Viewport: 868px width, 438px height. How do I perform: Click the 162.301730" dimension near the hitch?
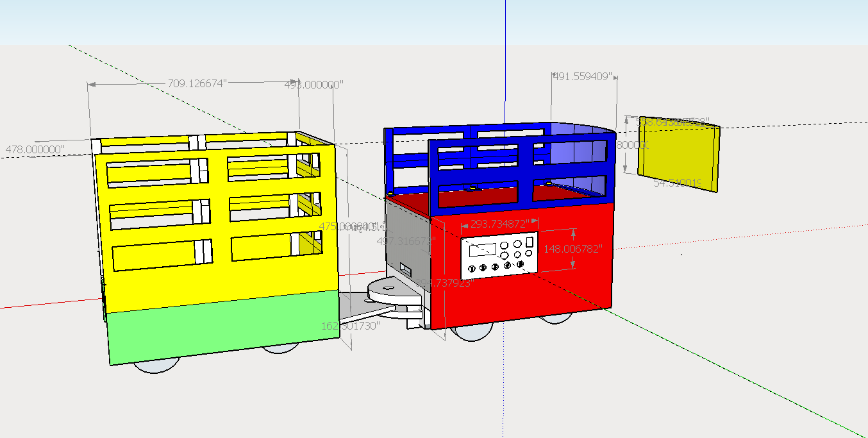351,325
